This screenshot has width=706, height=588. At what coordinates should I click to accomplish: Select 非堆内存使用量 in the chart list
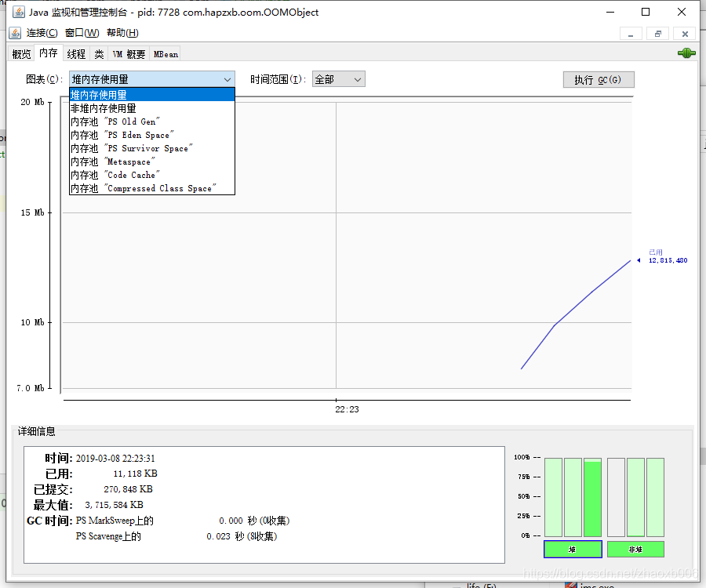tap(152, 108)
